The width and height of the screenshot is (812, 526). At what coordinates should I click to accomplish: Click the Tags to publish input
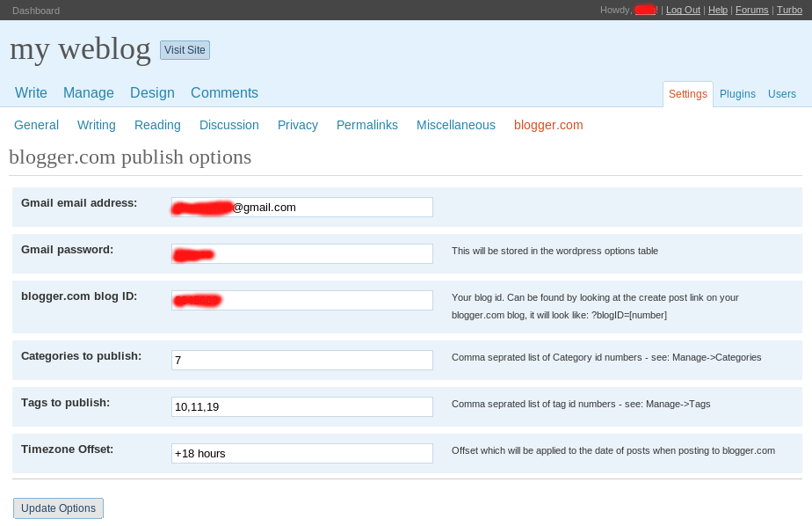coord(301,407)
